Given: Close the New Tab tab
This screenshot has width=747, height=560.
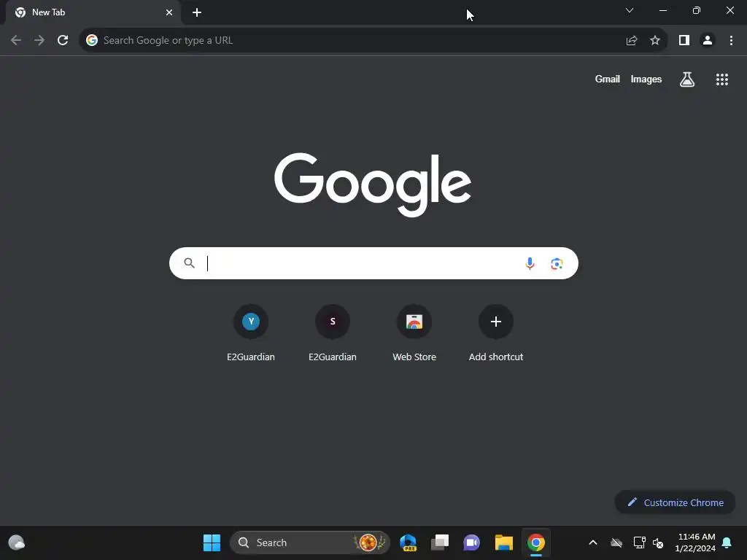Looking at the screenshot, I should pos(169,12).
